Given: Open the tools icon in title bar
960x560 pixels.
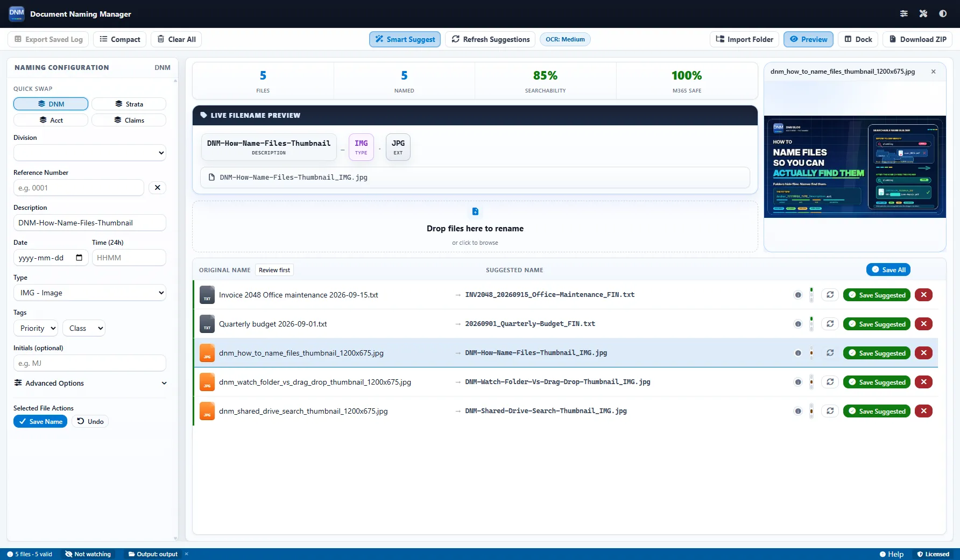Looking at the screenshot, I should pos(923,13).
